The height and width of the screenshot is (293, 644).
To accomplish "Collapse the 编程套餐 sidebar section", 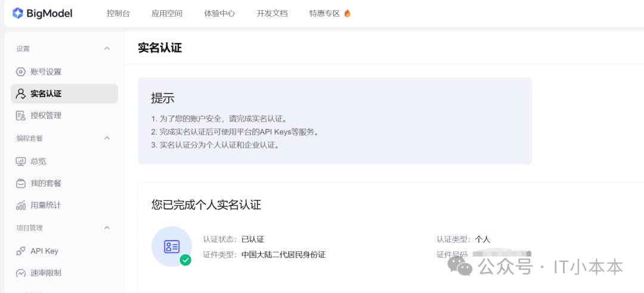I will pos(107,138).
